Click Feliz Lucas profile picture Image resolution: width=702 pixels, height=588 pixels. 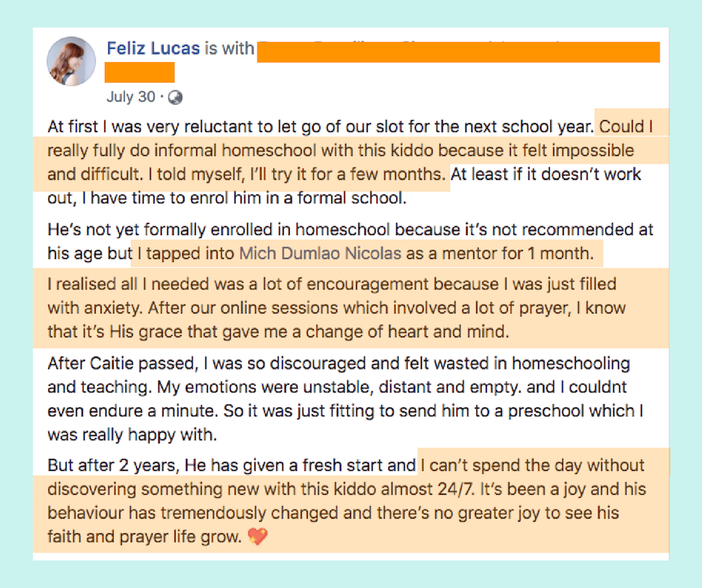pyautogui.click(x=71, y=61)
